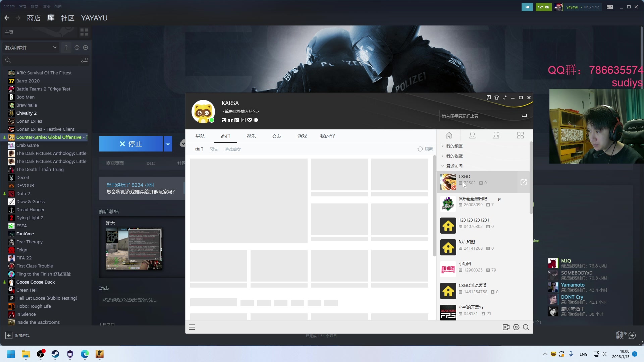Switch to 我的YY tab
Image resolution: width=644 pixels, height=362 pixels.
[328, 136]
